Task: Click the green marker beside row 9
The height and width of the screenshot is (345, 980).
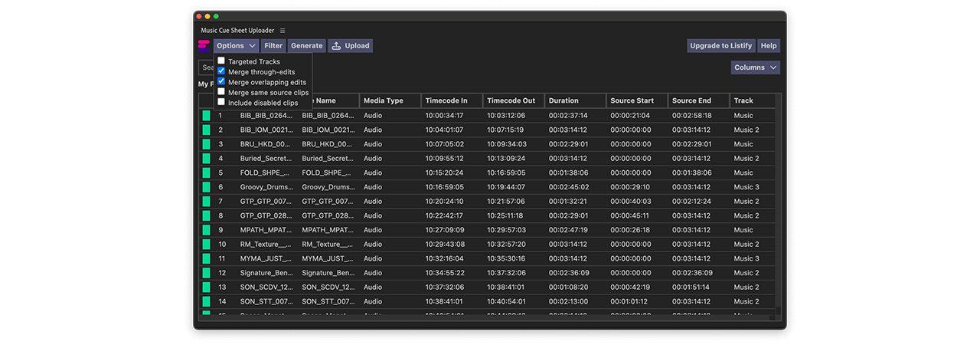Action: [x=206, y=230]
